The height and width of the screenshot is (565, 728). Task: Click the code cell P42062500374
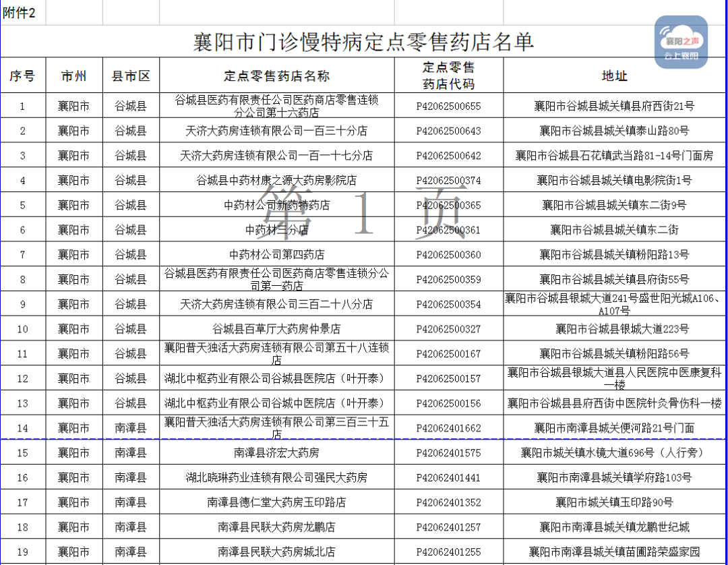point(448,181)
